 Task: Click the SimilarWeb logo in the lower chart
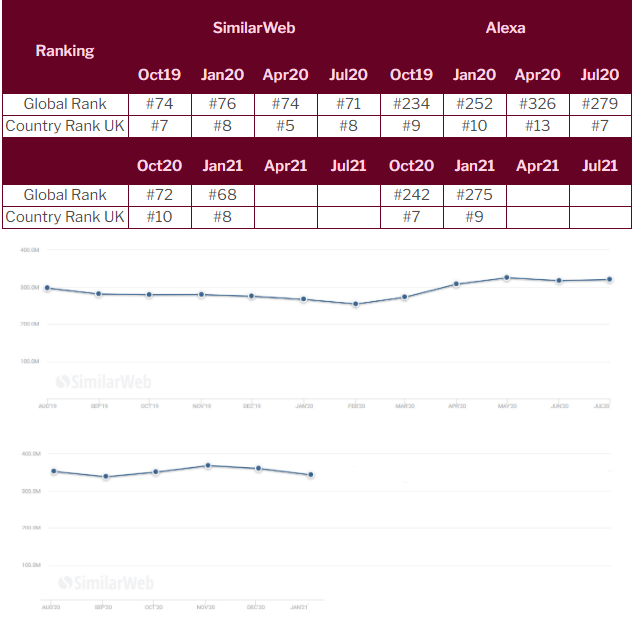pos(104,583)
